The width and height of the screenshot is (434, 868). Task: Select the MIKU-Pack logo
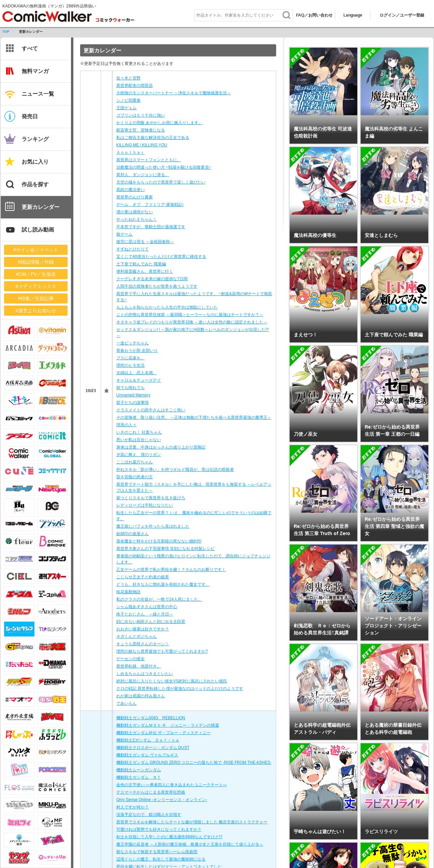point(52,805)
